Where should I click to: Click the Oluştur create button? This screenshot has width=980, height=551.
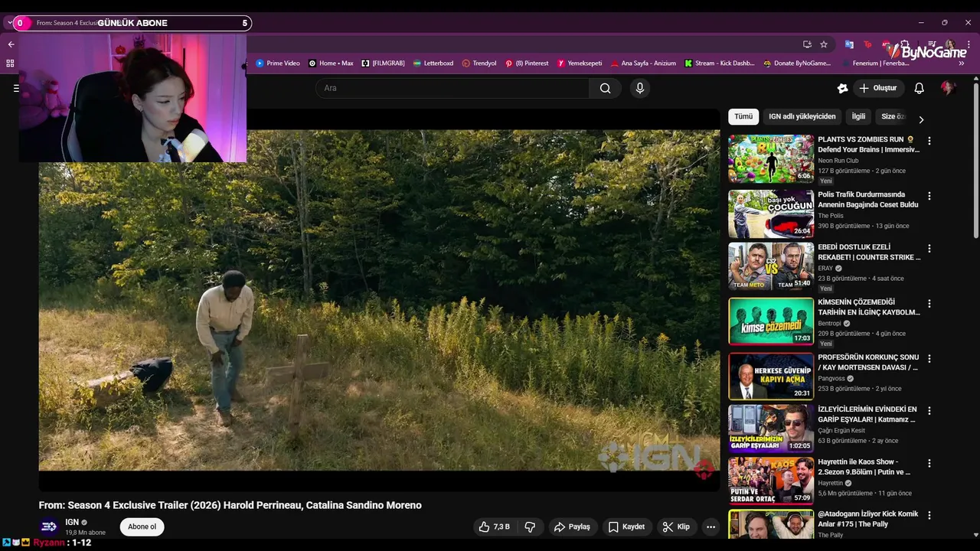coord(877,88)
